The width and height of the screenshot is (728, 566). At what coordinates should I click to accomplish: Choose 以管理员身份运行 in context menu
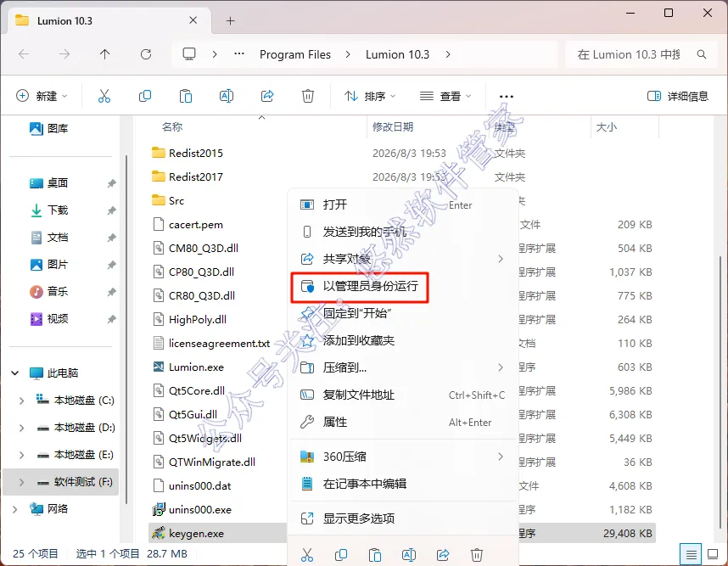tap(402, 286)
